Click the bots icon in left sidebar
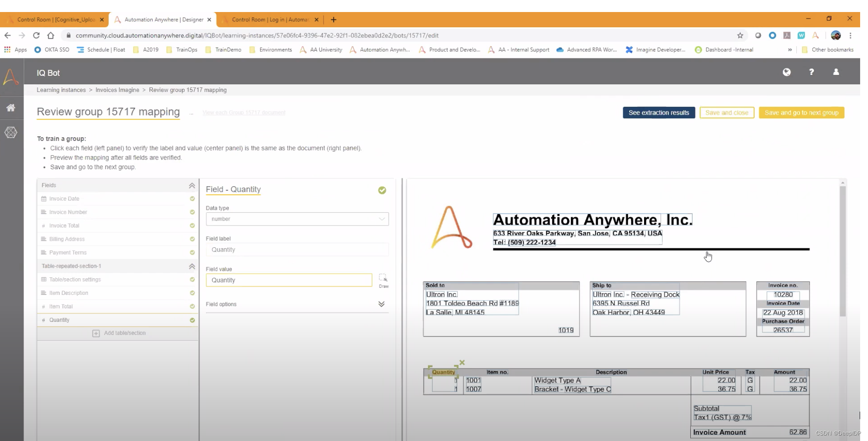Viewport: 868px width, 441px height. pyautogui.click(x=11, y=133)
